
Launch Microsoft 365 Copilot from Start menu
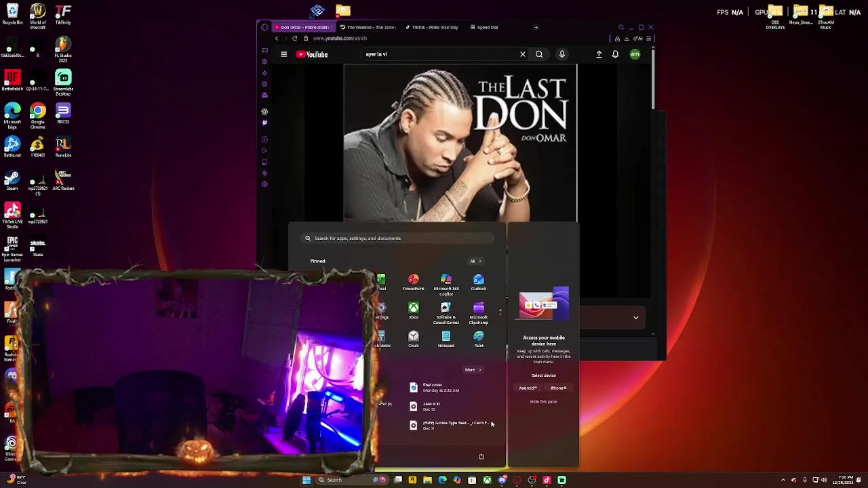[446, 285]
